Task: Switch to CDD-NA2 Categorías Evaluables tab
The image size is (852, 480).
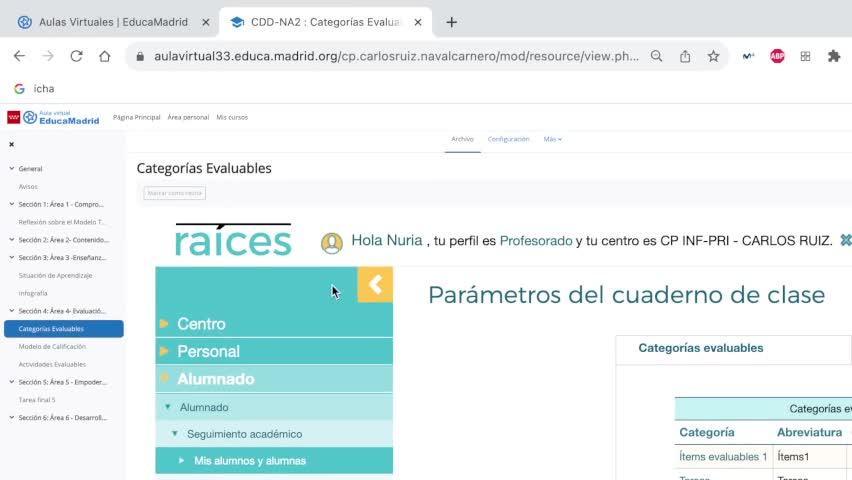Action: tap(325, 22)
